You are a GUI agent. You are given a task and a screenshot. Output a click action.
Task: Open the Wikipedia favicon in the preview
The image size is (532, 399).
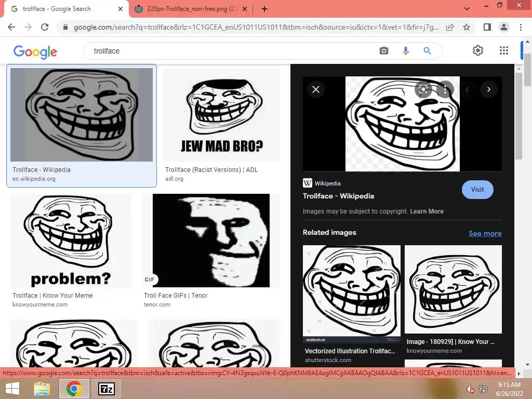pos(308,183)
